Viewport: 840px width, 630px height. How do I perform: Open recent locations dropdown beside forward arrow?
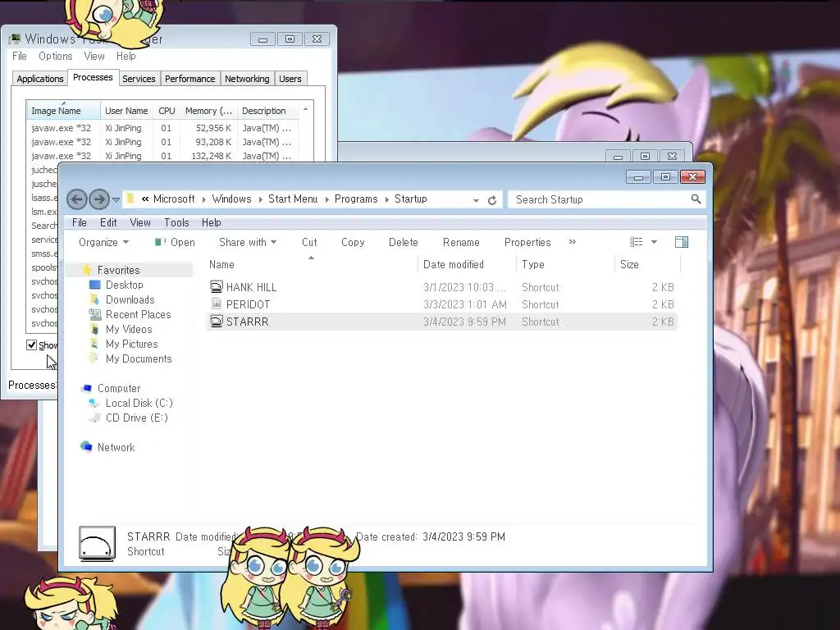pos(116,200)
